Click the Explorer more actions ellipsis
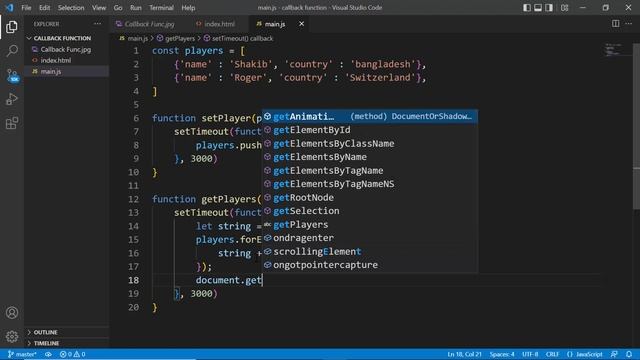 click(x=97, y=24)
